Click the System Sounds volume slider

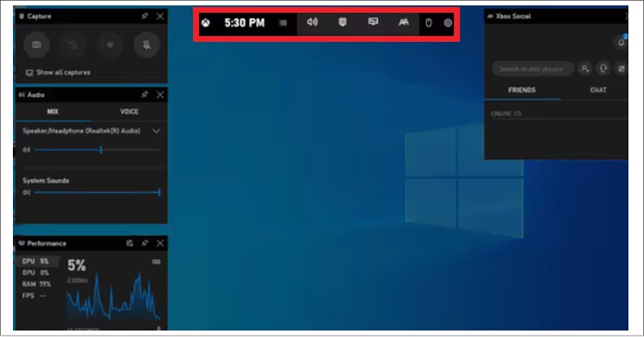pos(95,193)
